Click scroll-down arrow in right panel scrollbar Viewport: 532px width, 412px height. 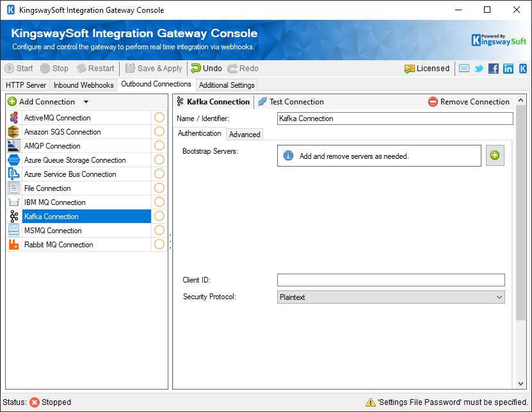[521, 383]
